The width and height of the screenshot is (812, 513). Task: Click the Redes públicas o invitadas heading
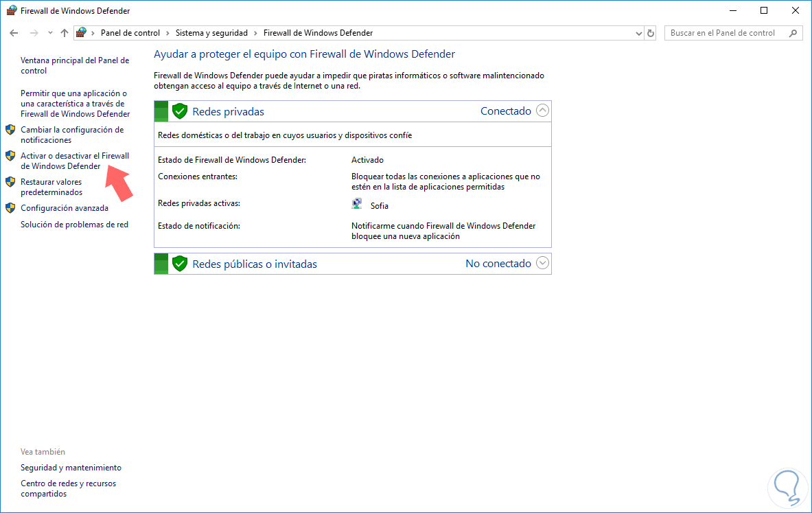tap(255, 264)
